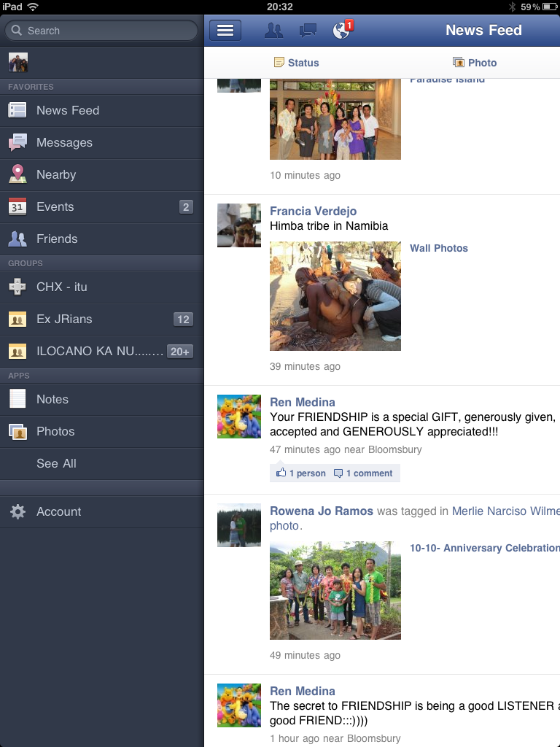560x747 pixels.
Task: Click the ILOCANO KA NU group icon
Action: tap(17, 352)
